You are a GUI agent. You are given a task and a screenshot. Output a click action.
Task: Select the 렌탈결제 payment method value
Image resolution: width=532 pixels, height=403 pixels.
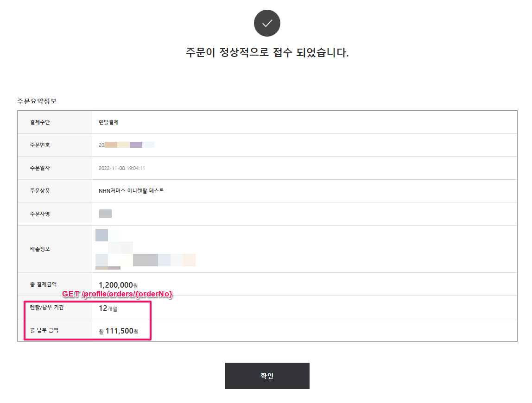coord(109,122)
